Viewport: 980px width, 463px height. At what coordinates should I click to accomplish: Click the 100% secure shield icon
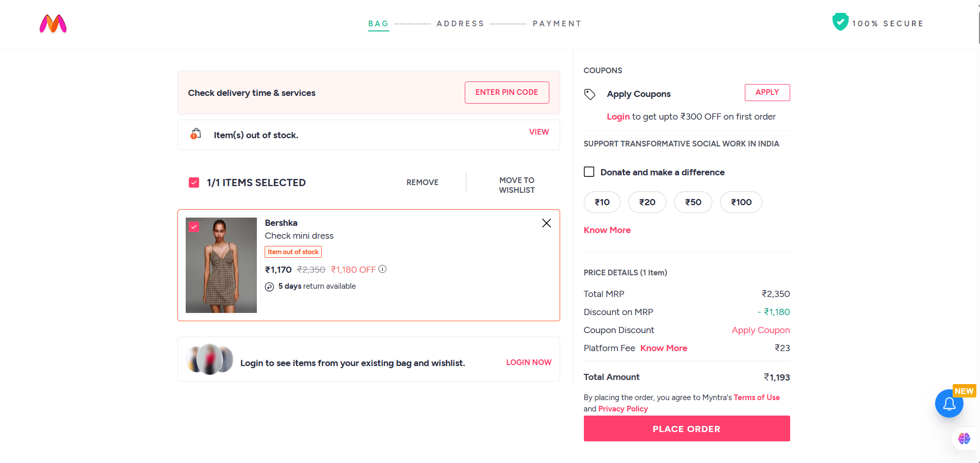[x=840, y=22]
